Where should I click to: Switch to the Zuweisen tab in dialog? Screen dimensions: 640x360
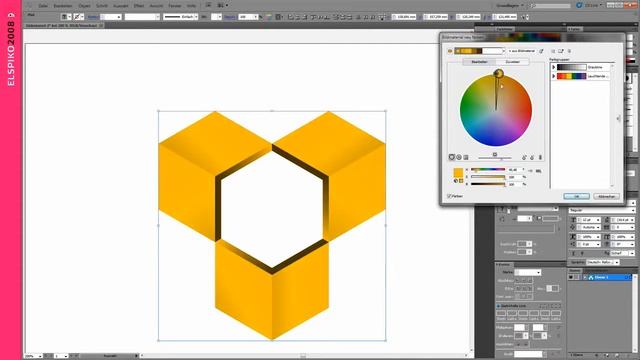click(x=513, y=62)
